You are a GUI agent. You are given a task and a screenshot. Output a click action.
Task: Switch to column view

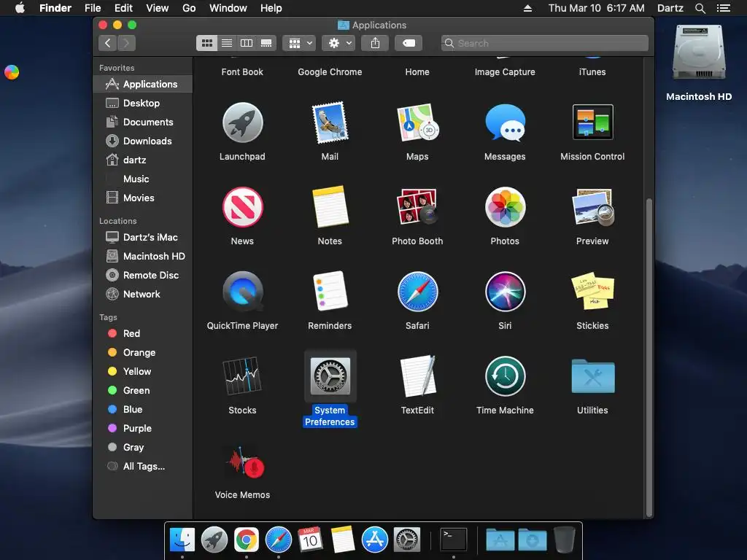(247, 43)
